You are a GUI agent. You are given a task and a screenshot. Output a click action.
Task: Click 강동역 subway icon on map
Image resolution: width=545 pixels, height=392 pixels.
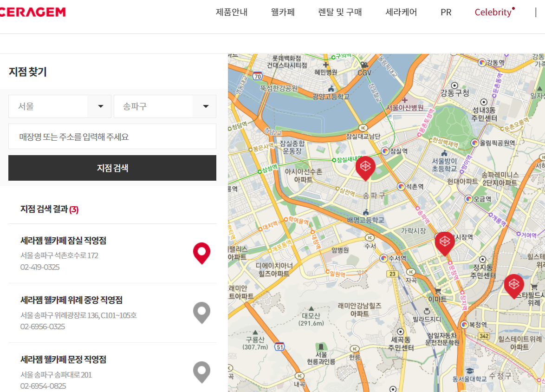click(x=482, y=63)
